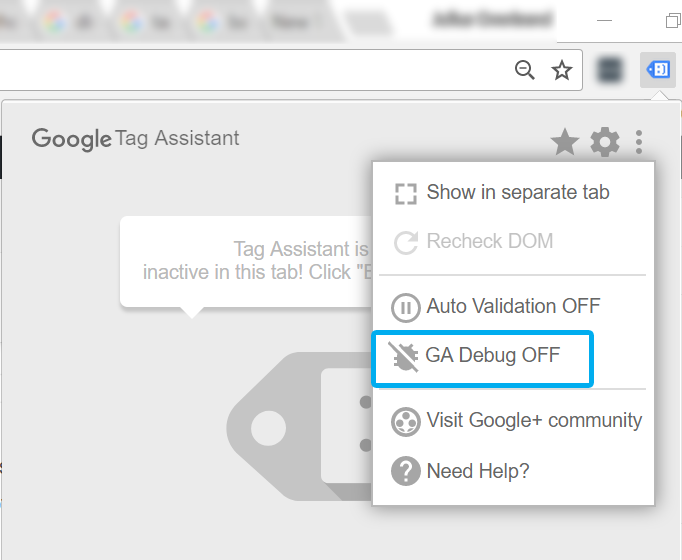Bookmark page with the star icon
The image size is (682, 560).
pyautogui.click(x=562, y=70)
